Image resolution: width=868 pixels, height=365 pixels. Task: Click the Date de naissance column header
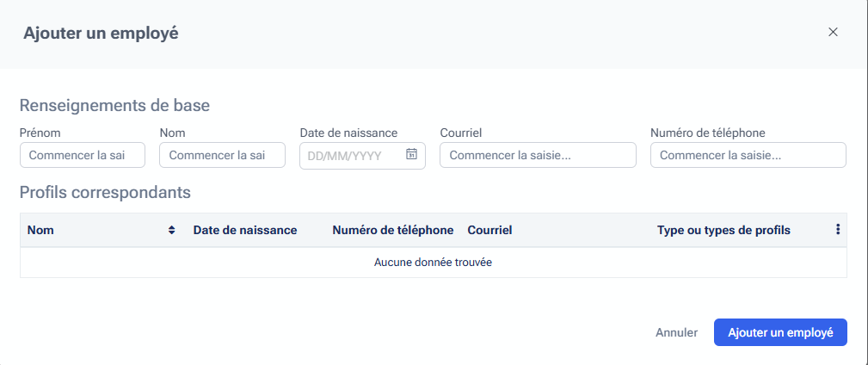click(x=245, y=231)
